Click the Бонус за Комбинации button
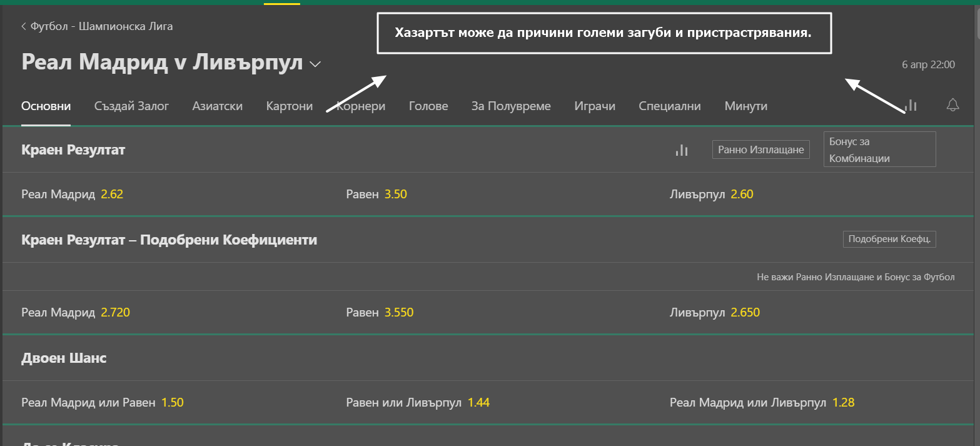 [x=879, y=149]
